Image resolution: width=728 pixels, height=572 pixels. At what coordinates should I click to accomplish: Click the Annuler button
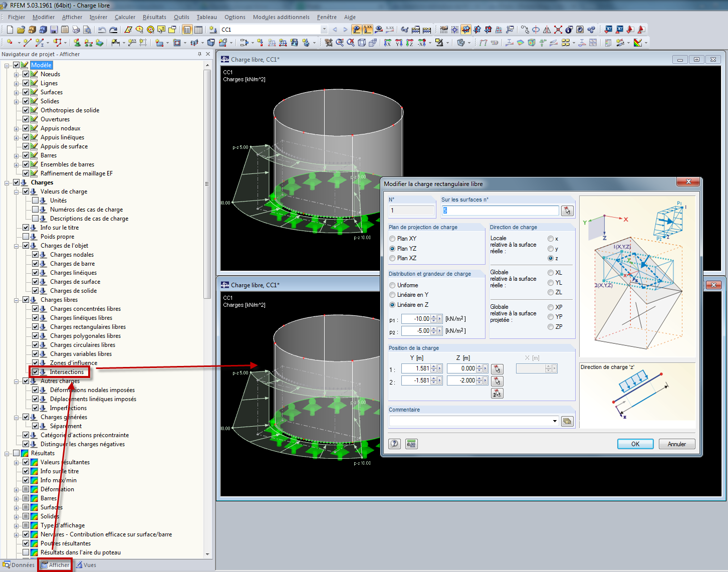[676, 444]
